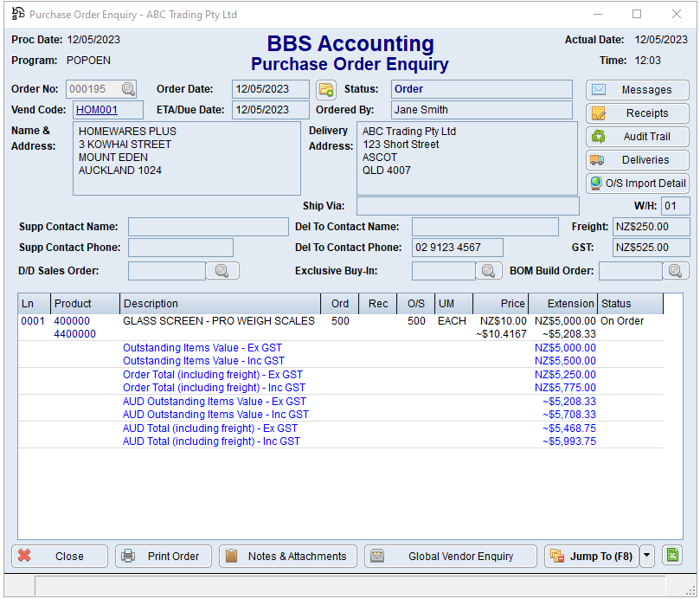
Task: Click the Excel export icon at bottom right
Action: click(x=674, y=556)
